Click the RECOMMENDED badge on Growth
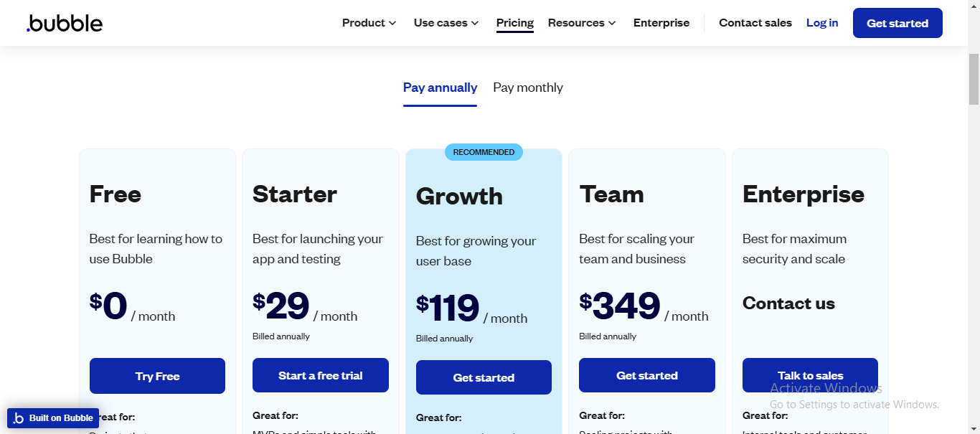The image size is (980, 434). [484, 152]
